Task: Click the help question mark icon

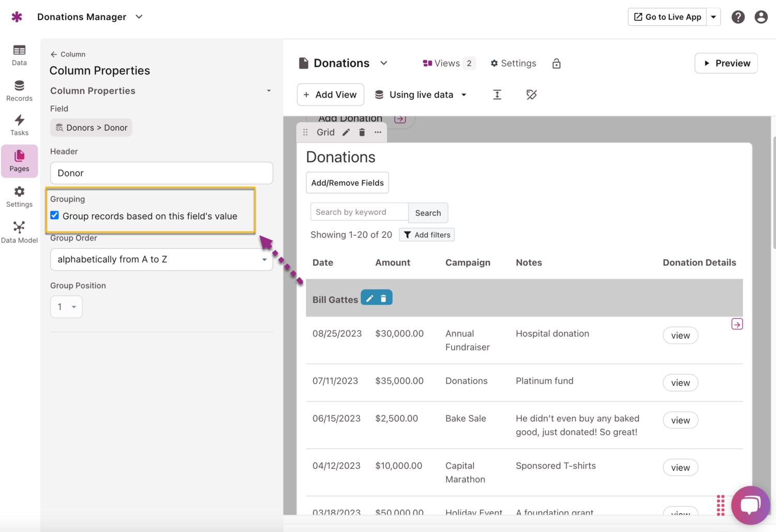Action: [x=738, y=17]
